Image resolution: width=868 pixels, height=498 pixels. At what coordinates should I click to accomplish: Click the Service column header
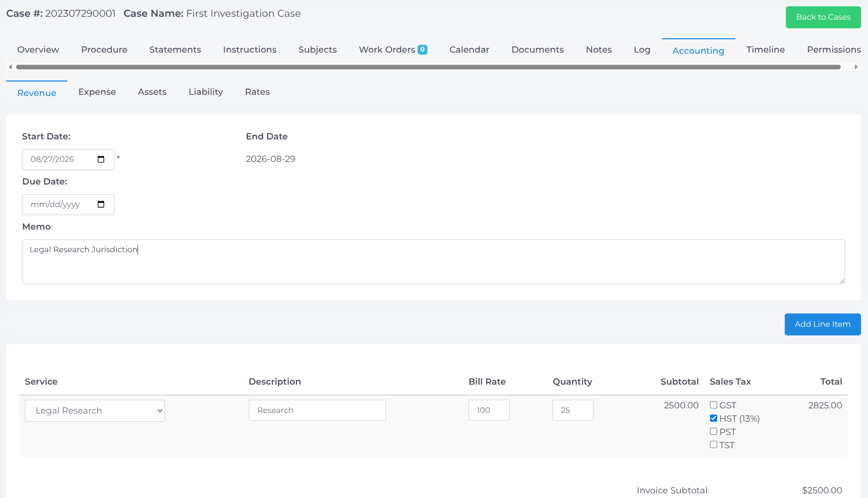tap(41, 382)
